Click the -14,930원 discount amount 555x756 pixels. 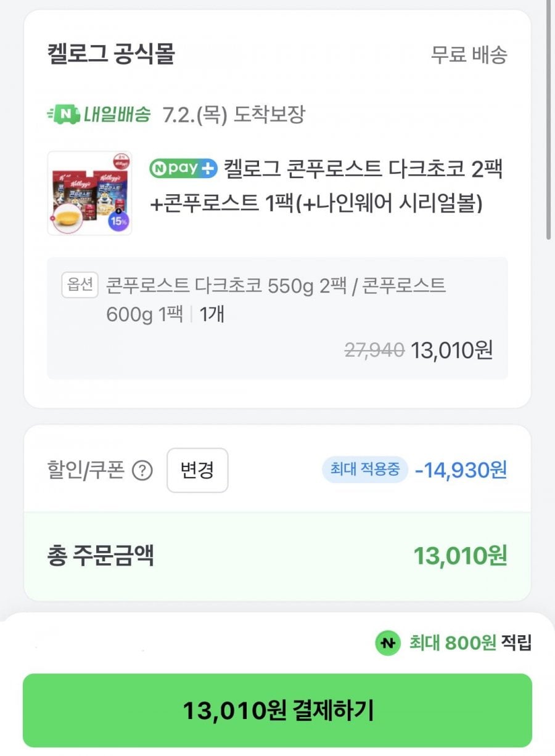461,470
